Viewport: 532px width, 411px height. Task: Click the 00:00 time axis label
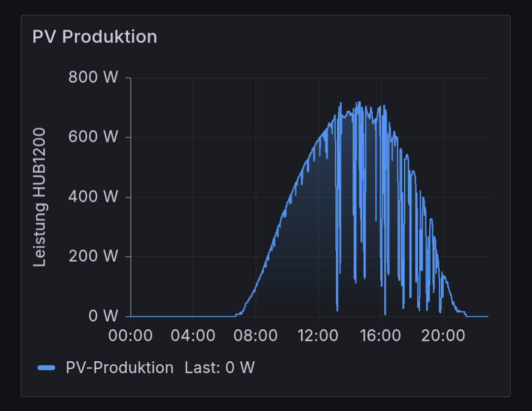tap(131, 336)
